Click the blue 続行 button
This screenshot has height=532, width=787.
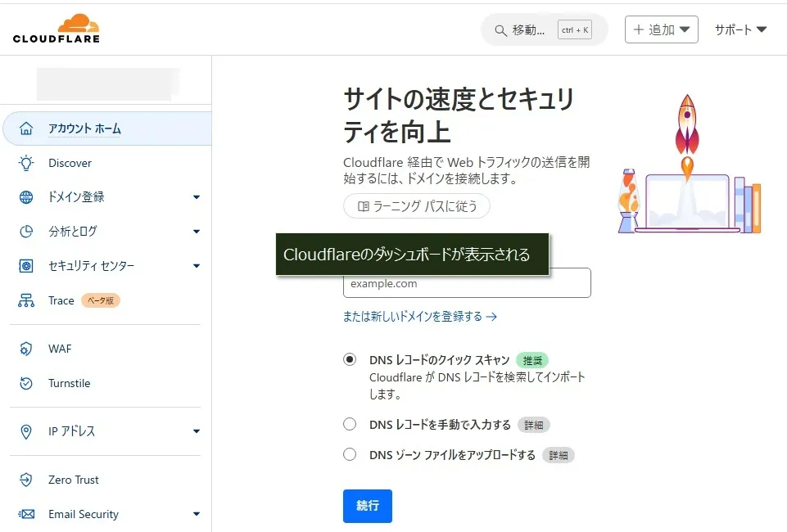[x=368, y=506]
